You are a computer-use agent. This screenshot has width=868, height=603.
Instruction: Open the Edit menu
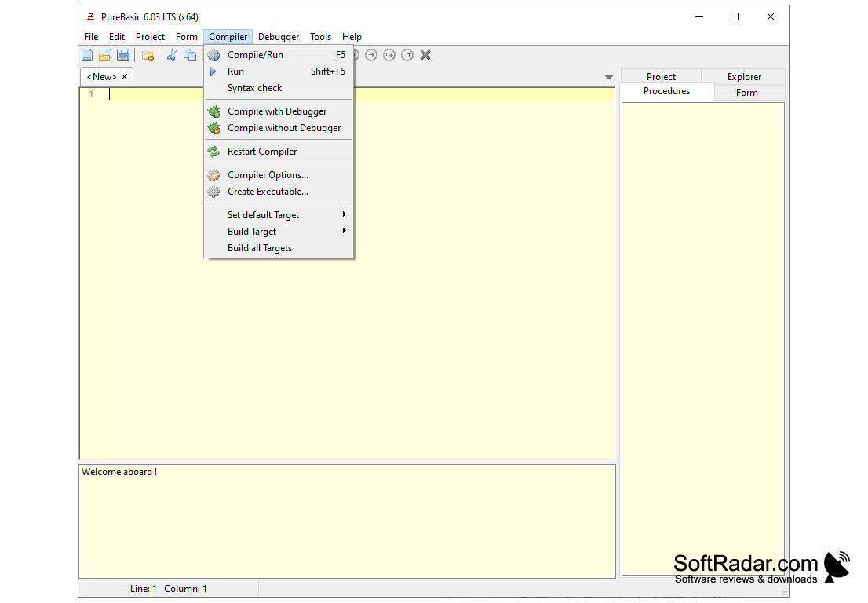[117, 37]
